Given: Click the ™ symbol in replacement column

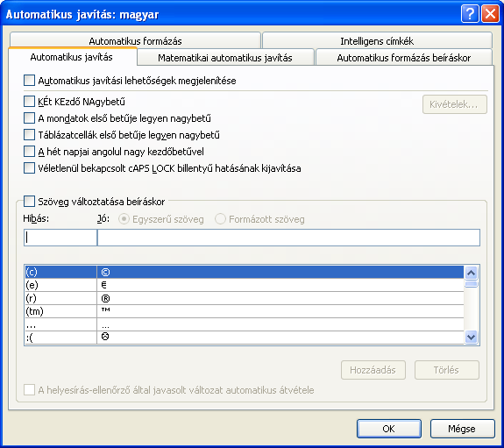Looking at the screenshot, I should click(x=105, y=309).
